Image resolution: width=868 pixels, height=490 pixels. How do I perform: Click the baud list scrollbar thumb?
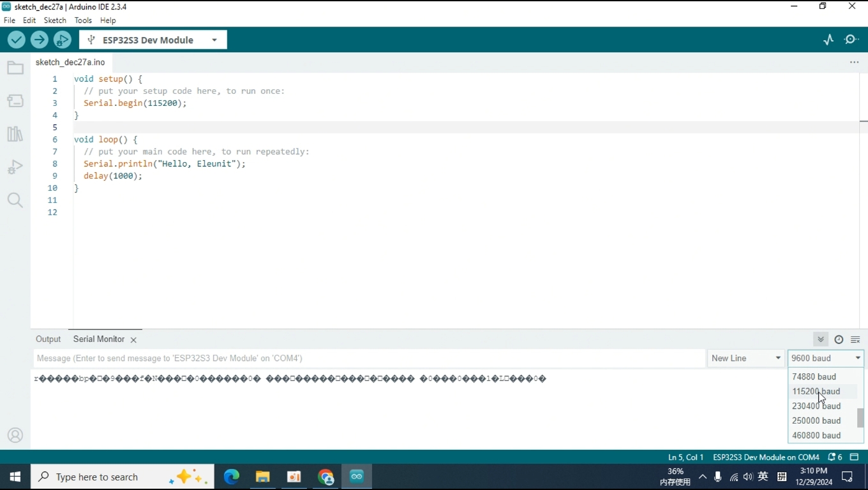click(860, 418)
